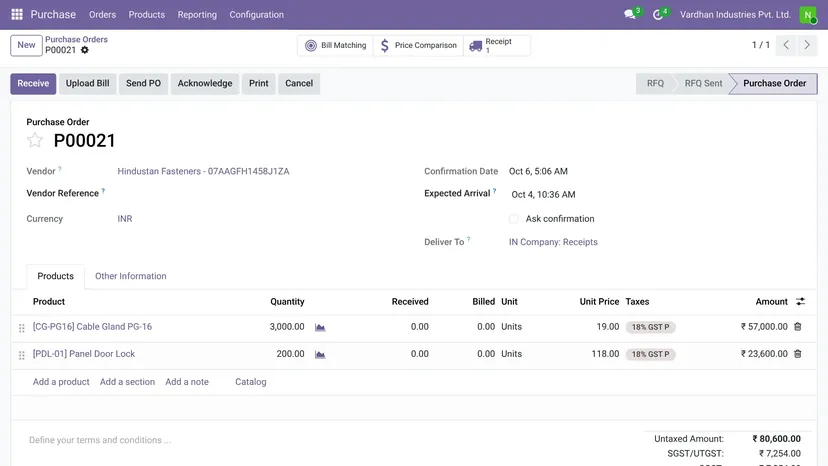Click the Acknowledge button

coord(205,83)
